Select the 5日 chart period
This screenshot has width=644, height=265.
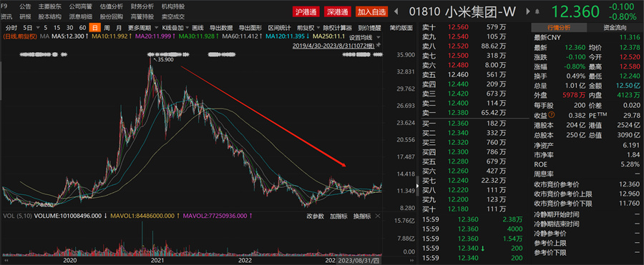click(28, 28)
